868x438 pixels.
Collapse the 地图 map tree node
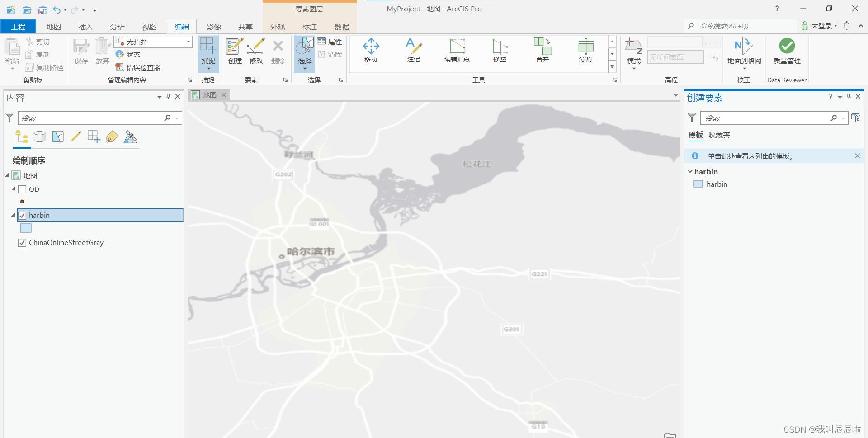(7, 175)
